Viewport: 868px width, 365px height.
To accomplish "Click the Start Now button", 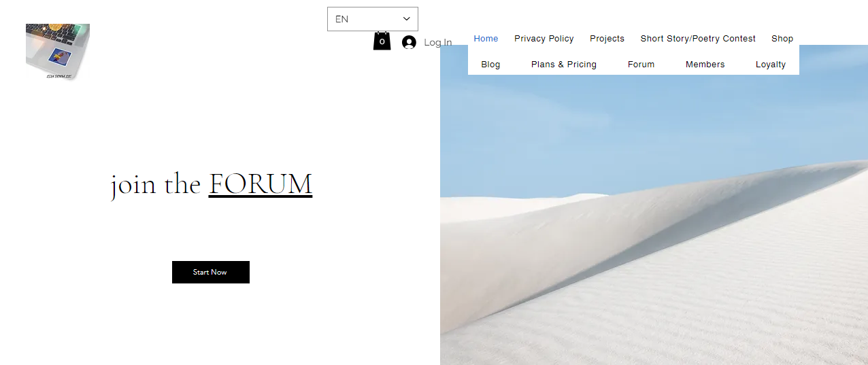I will pos(211,272).
